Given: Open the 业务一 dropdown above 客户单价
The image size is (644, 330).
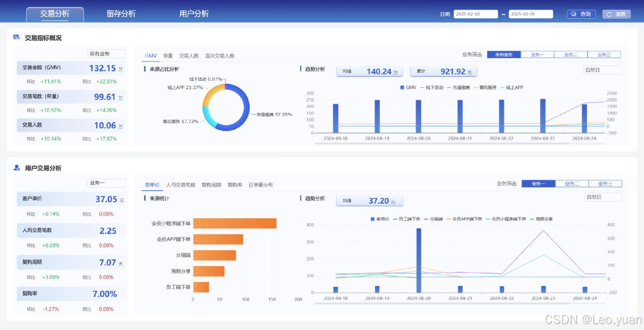Looking at the screenshot, I should coord(106,183).
